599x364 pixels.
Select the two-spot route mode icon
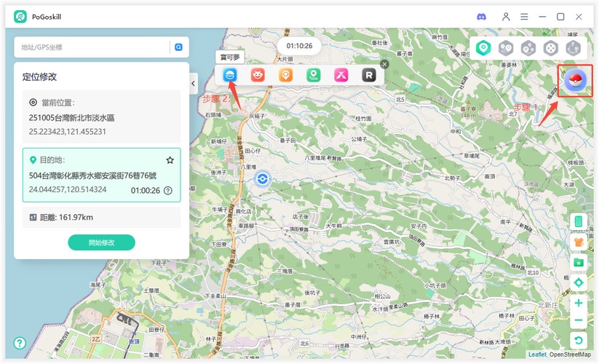tap(506, 48)
